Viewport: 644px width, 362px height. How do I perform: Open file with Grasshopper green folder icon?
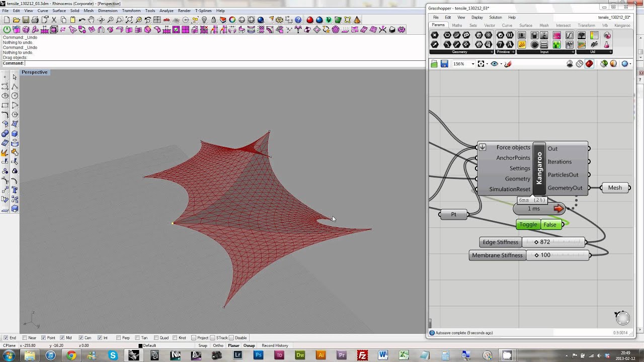point(434,64)
